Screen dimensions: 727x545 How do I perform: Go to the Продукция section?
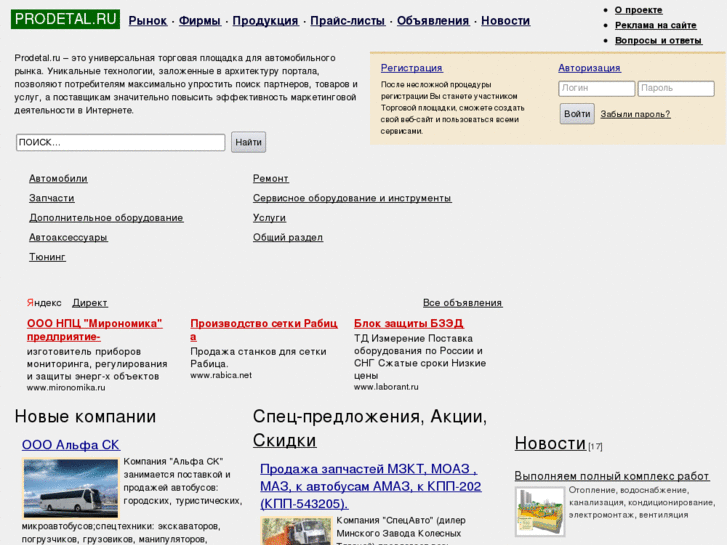pos(265,21)
